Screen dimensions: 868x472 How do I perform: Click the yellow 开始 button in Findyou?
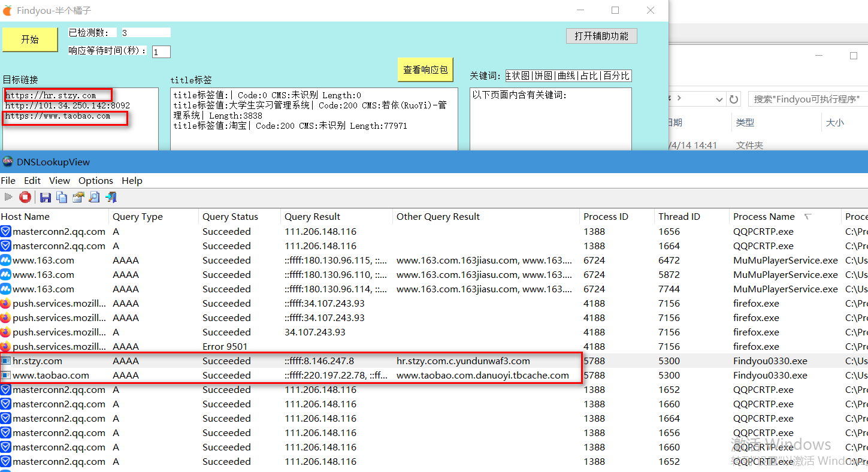[x=29, y=40]
